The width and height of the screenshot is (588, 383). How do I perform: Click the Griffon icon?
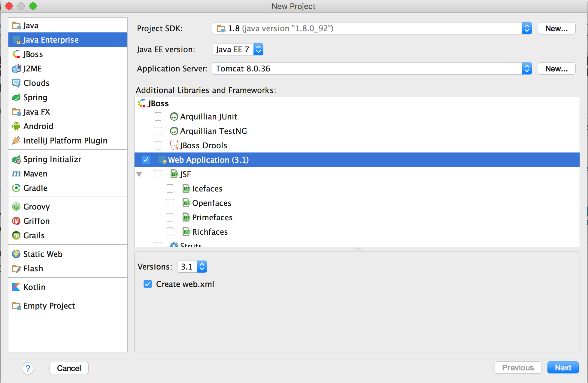pos(16,221)
